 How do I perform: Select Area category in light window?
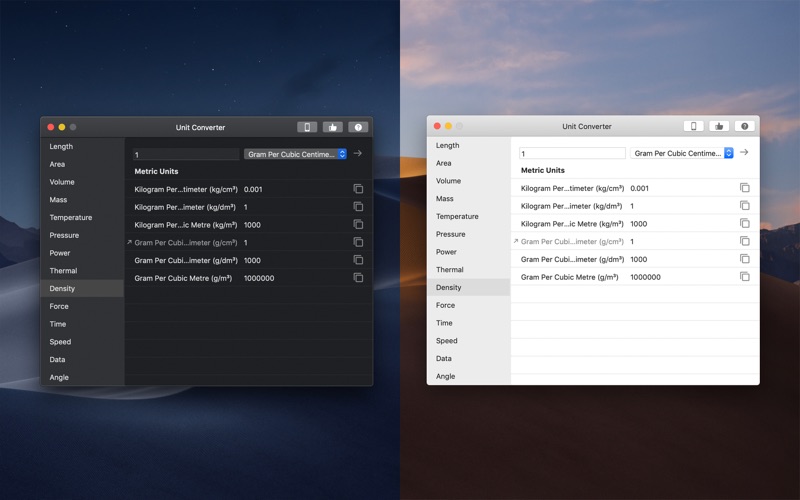tap(468, 163)
